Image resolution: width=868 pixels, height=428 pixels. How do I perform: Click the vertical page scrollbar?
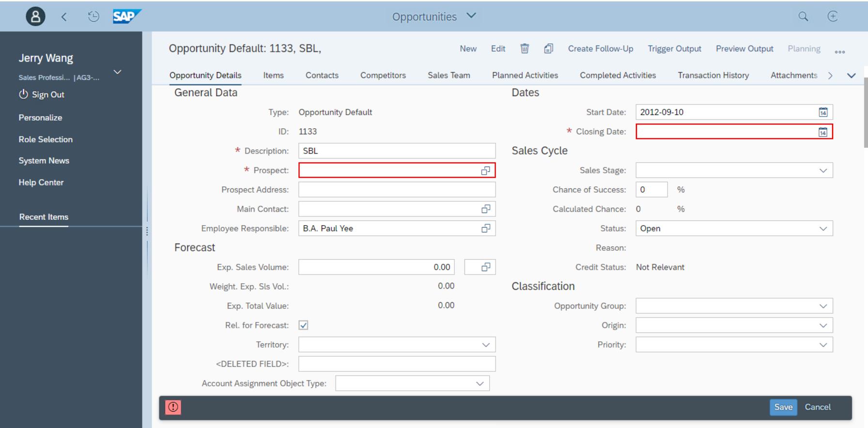(x=865, y=112)
